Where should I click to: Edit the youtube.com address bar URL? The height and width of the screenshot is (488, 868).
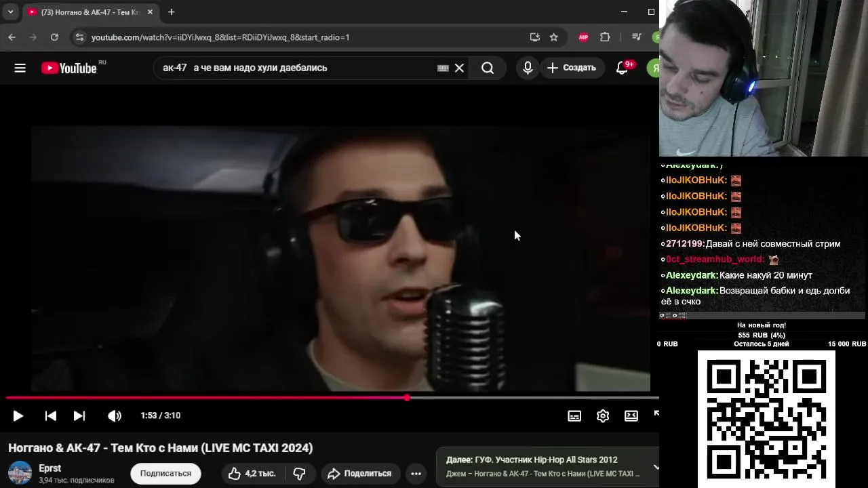[x=220, y=37]
